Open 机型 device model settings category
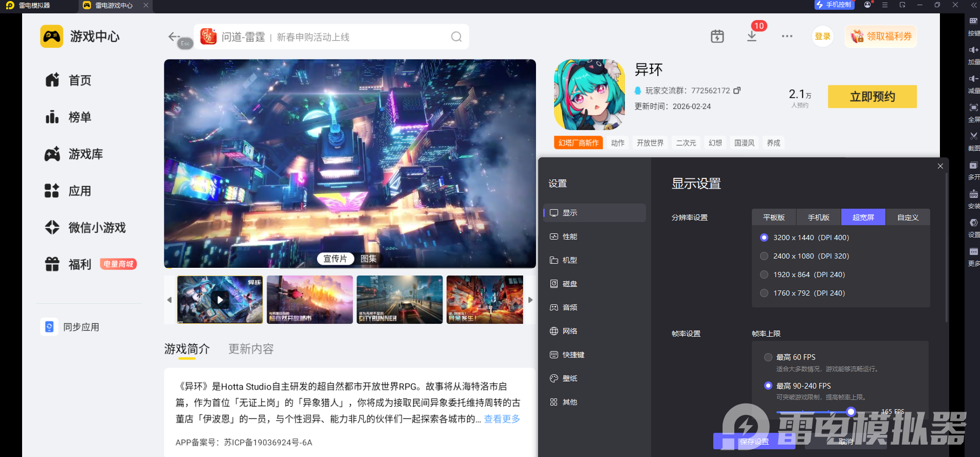Screen dimensions: 980x457 click(595, 260)
